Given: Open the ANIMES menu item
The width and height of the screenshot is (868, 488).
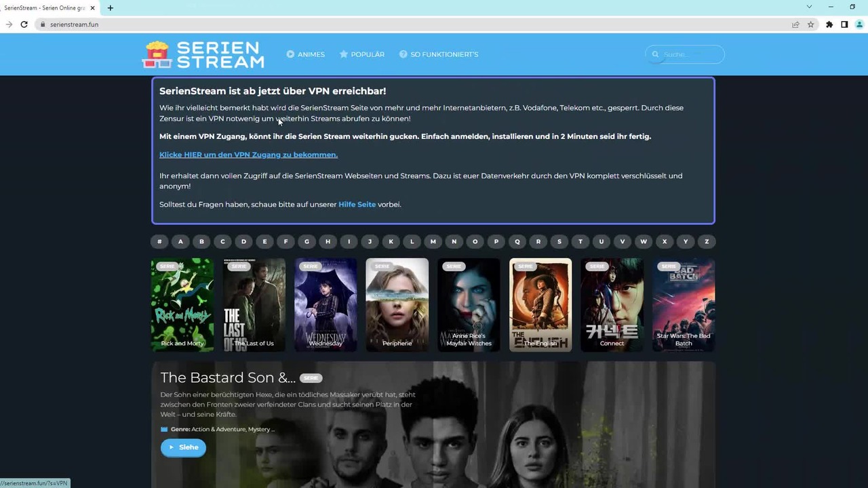Looking at the screenshot, I should pyautogui.click(x=305, y=54).
